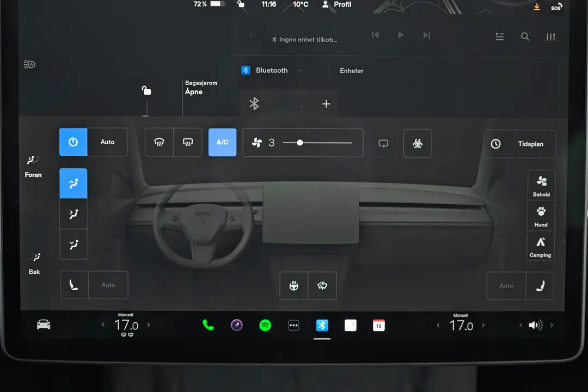Viewport: 588px width, 392px height.
Task: Expand the Bluetooth dropdown chevron
Action: [299, 70]
